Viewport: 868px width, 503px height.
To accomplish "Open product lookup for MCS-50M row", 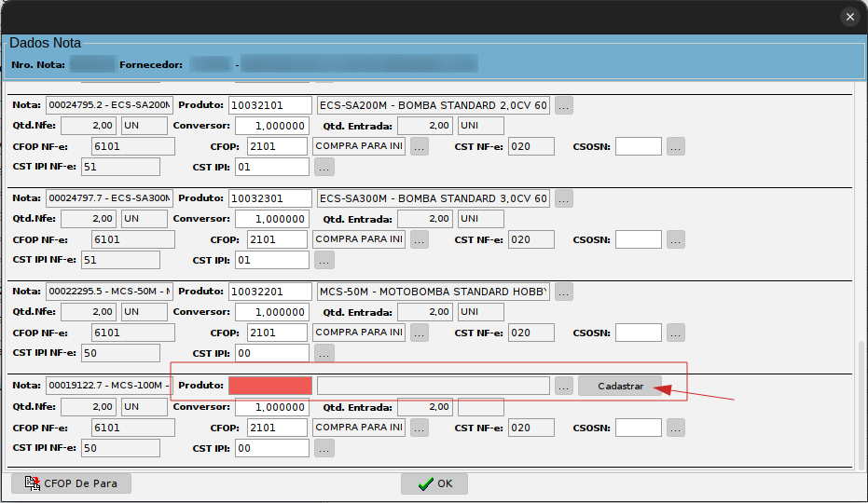I will pos(564,292).
